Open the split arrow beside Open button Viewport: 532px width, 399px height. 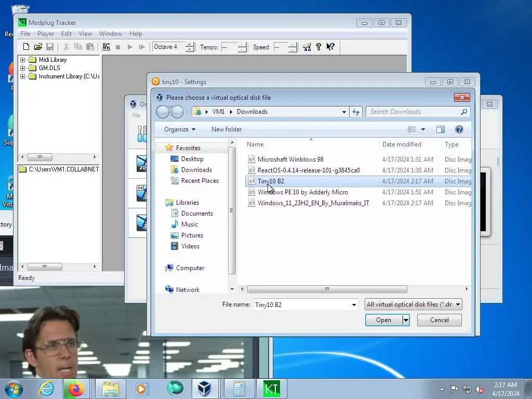(406, 320)
